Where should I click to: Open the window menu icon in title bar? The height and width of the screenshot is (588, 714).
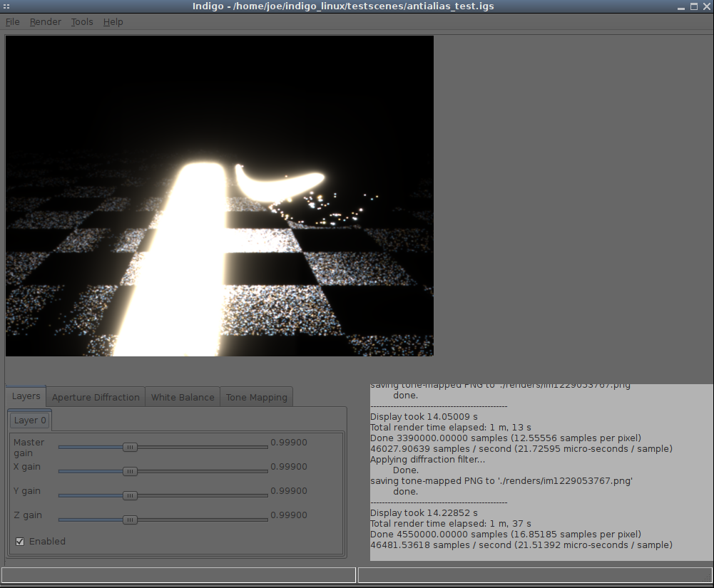[x=6, y=6]
